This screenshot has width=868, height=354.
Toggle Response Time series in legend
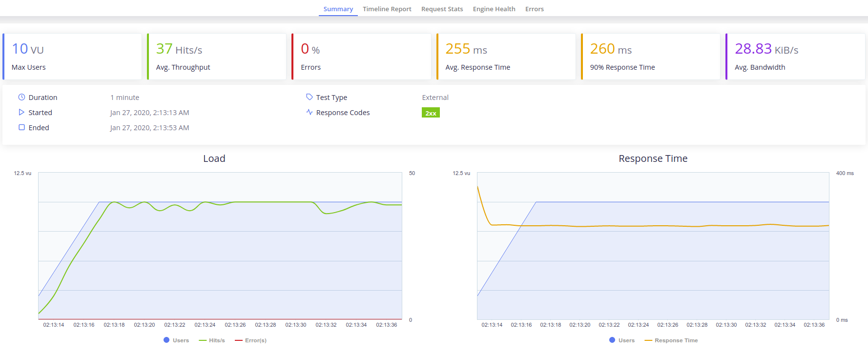tap(671, 340)
